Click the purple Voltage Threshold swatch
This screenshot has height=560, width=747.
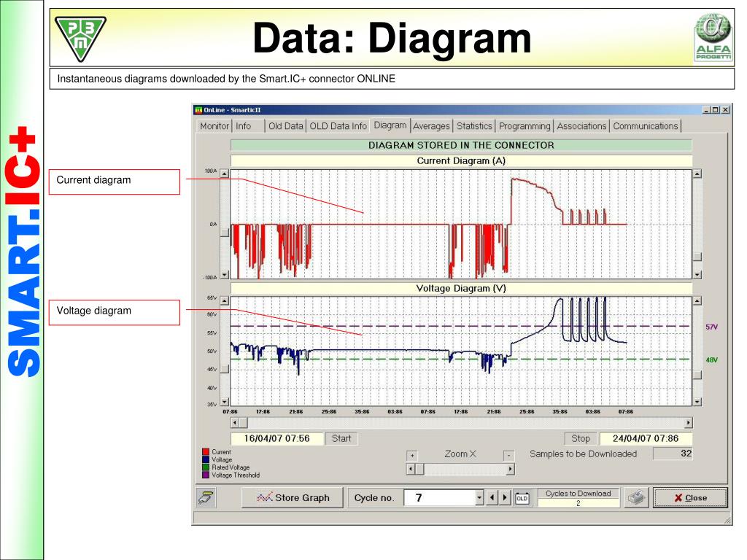pos(206,475)
